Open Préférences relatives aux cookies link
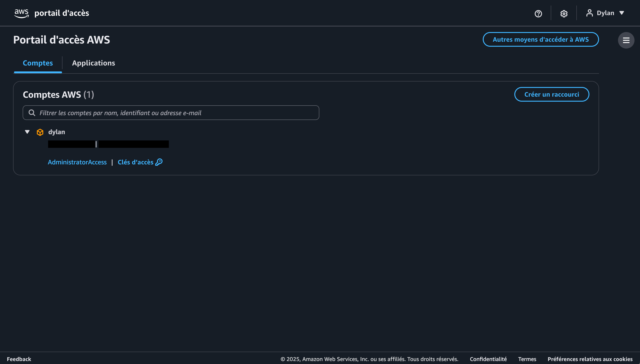Screen dimensions: 640x364 [590, 359]
